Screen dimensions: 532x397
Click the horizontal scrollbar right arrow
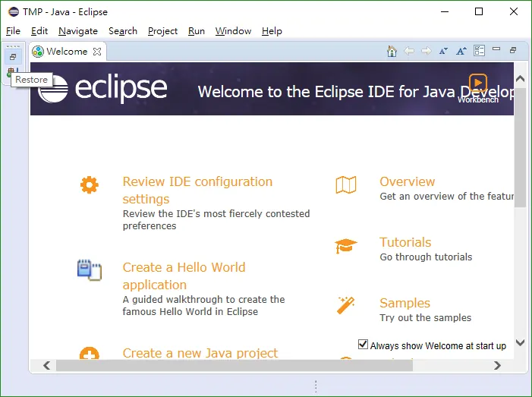click(497, 365)
